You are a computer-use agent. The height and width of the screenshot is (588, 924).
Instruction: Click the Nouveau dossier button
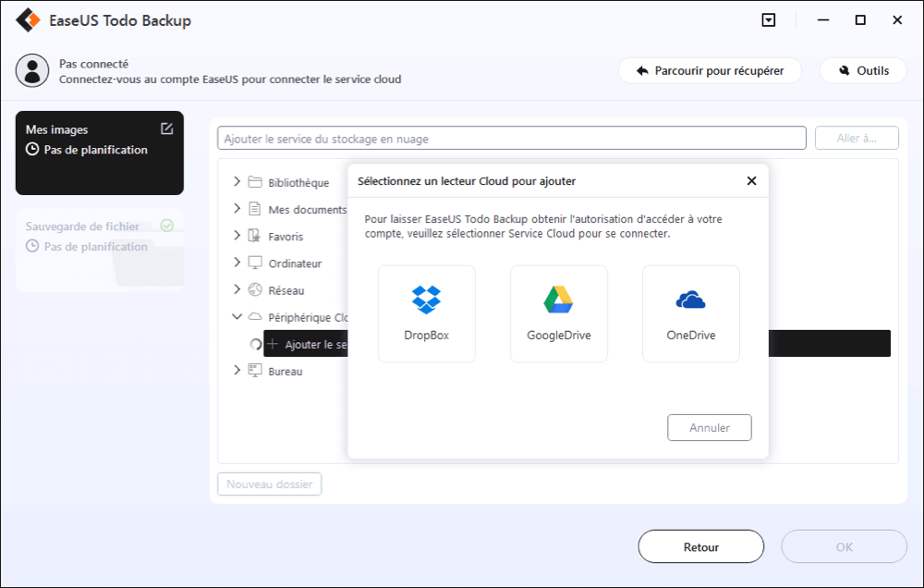click(x=269, y=484)
